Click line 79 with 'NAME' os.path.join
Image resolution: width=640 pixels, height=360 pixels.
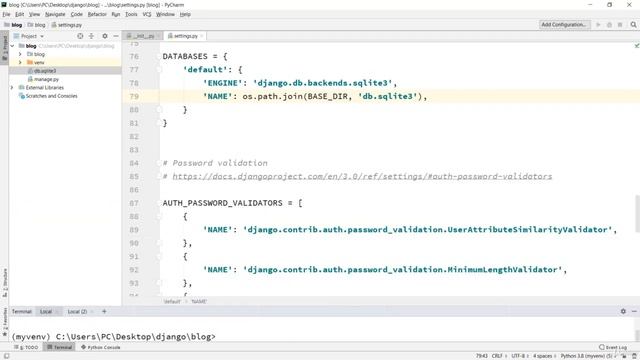381,97
